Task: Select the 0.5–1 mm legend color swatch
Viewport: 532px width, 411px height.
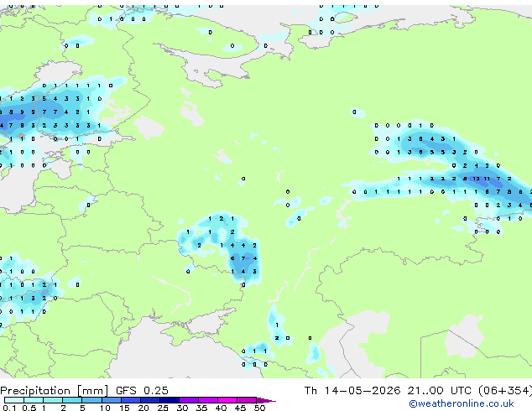Action: pos(34,400)
